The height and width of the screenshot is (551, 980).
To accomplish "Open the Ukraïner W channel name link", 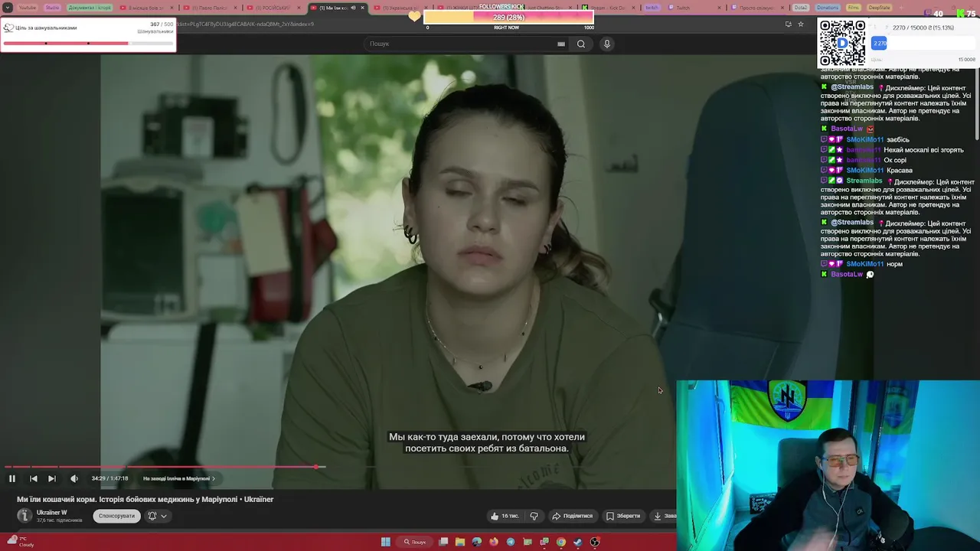I will coord(52,512).
